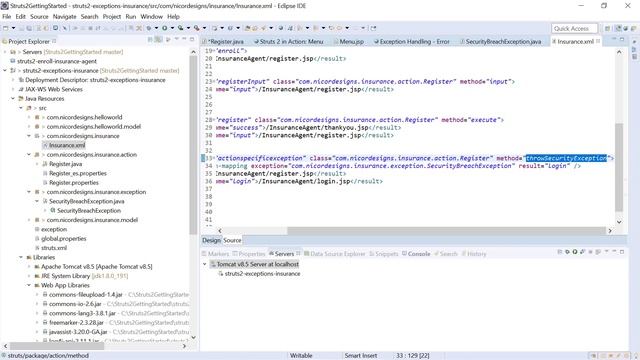
Task: Select Insurance.xml in Project Explorer
Action: pos(64,145)
